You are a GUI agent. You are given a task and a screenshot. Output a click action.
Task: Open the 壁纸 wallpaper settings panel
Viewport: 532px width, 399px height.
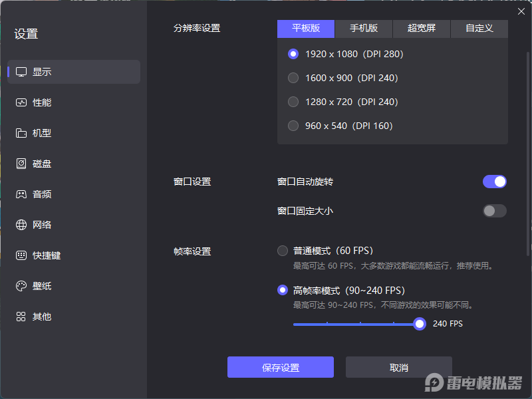tap(41, 286)
